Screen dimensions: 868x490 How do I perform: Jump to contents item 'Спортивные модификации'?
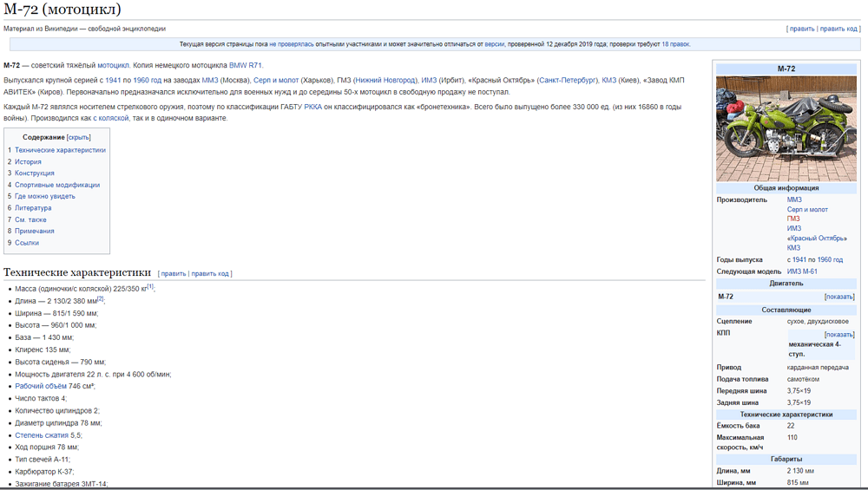coord(57,185)
